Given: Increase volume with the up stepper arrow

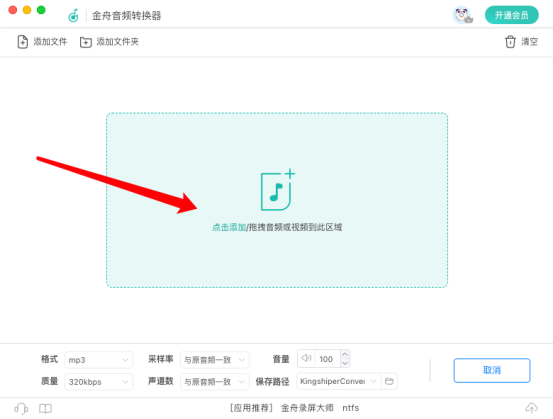Looking at the screenshot, I should (345, 354).
